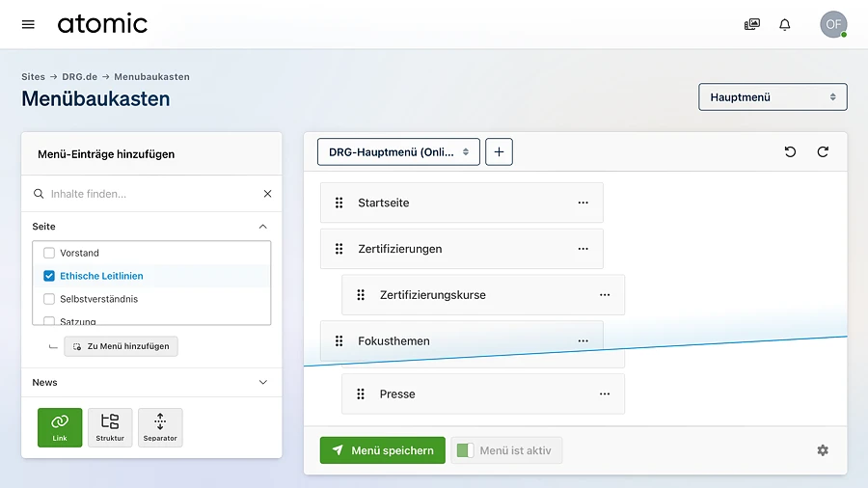This screenshot has width=868, height=488.
Task: Click the undo arrow icon
Action: [x=790, y=152]
